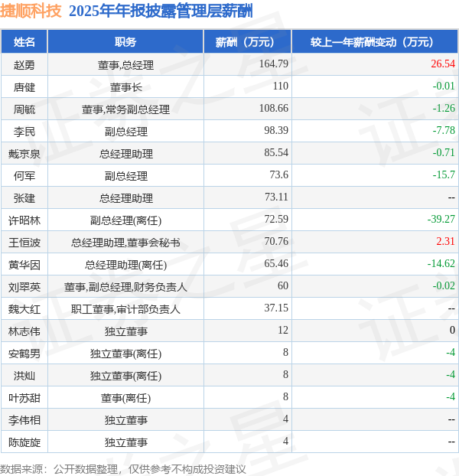Image resolution: width=459 pixels, height=476 pixels.
Task: Click the name 叶苏甜
Action: [x=24, y=398]
